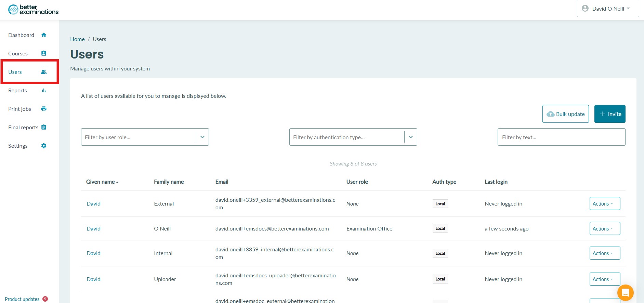This screenshot has width=644, height=303.
Task: Click the Examination Office role cell
Action: (369, 228)
